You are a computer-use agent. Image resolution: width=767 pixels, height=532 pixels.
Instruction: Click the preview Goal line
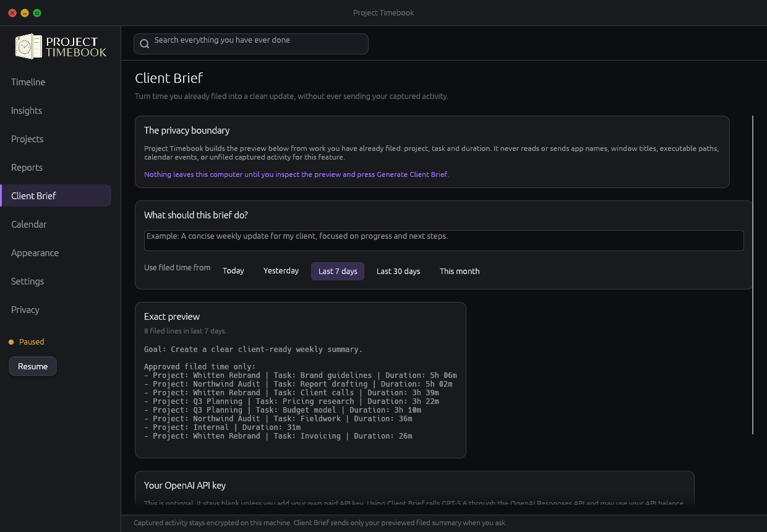tap(253, 350)
